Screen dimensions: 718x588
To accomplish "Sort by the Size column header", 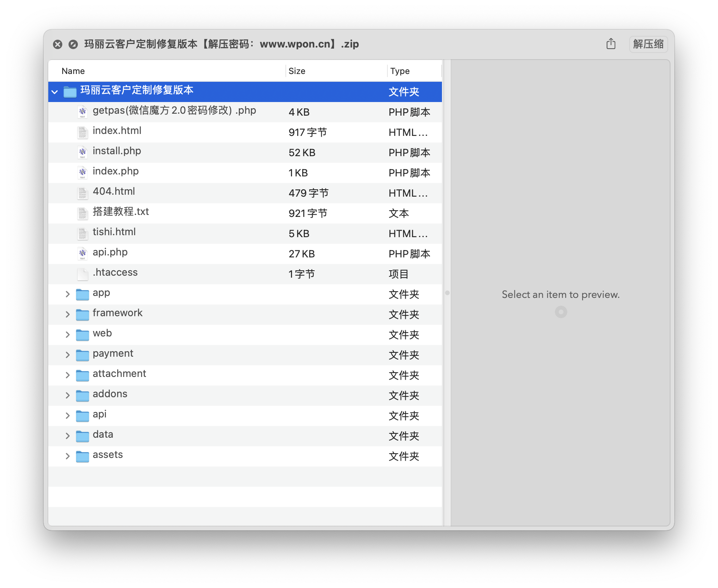I will (x=297, y=71).
